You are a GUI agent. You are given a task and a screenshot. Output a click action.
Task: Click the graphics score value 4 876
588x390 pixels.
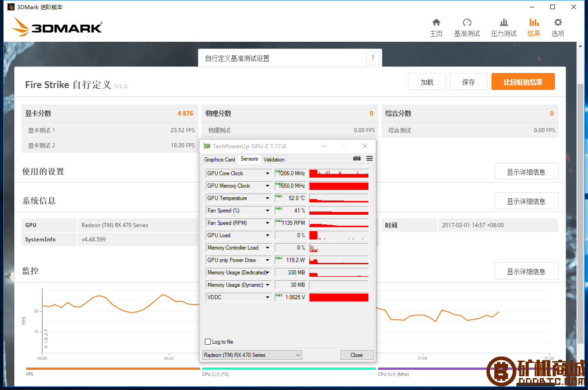click(x=186, y=113)
